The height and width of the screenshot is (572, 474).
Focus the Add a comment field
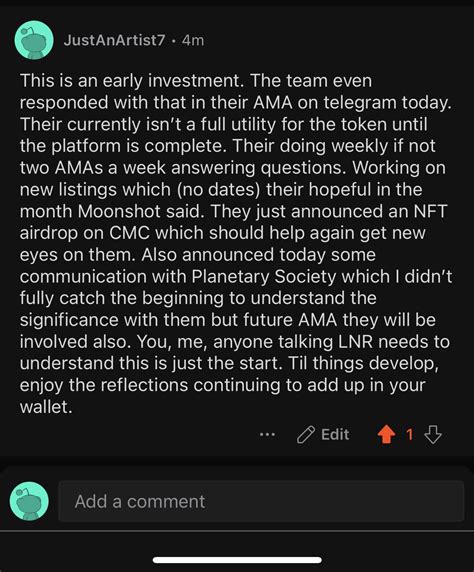pyautogui.click(x=261, y=501)
